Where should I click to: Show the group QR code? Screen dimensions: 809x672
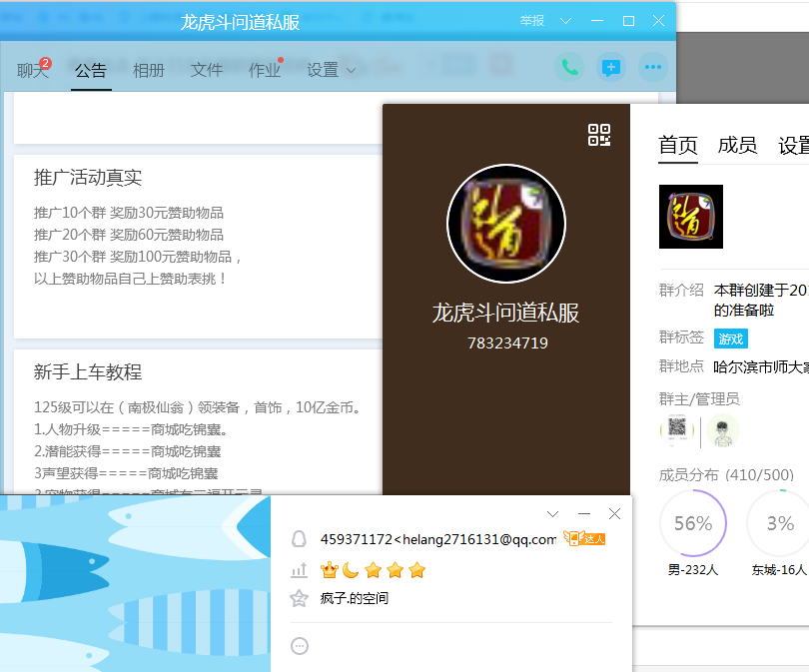(599, 135)
